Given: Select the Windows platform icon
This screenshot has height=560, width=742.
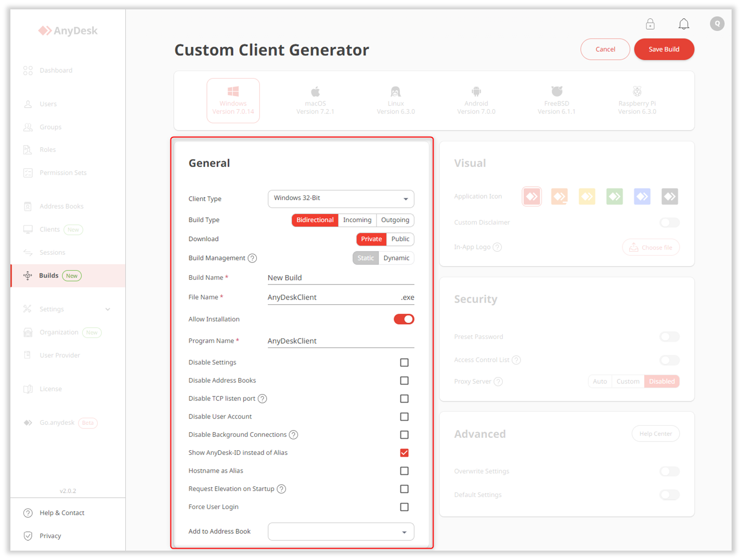Looking at the screenshot, I should coord(233,92).
